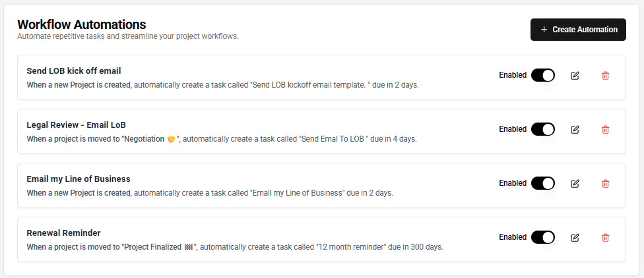
Task: Disable the Send LOB kick off email toggle
Action: click(x=543, y=76)
